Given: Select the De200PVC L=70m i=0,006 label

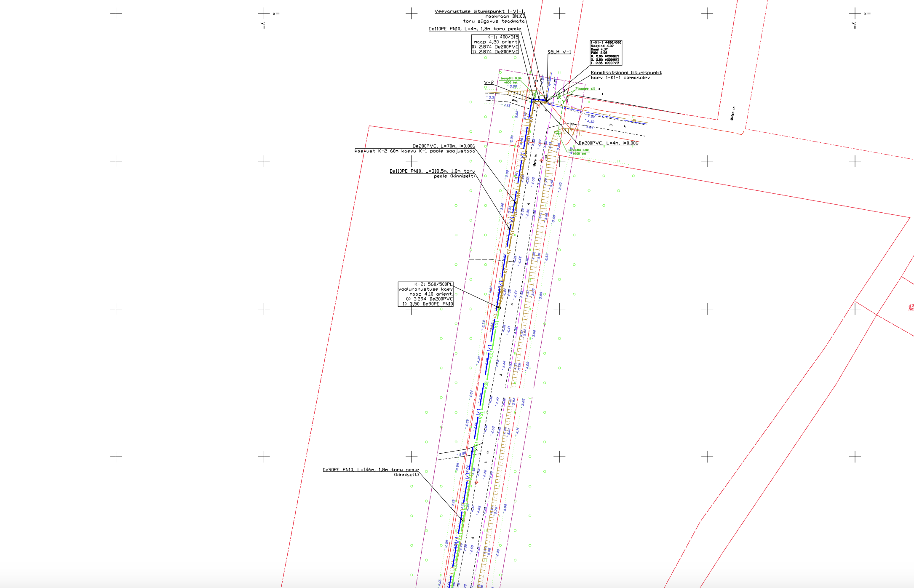Looking at the screenshot, I should coord(444,146).
